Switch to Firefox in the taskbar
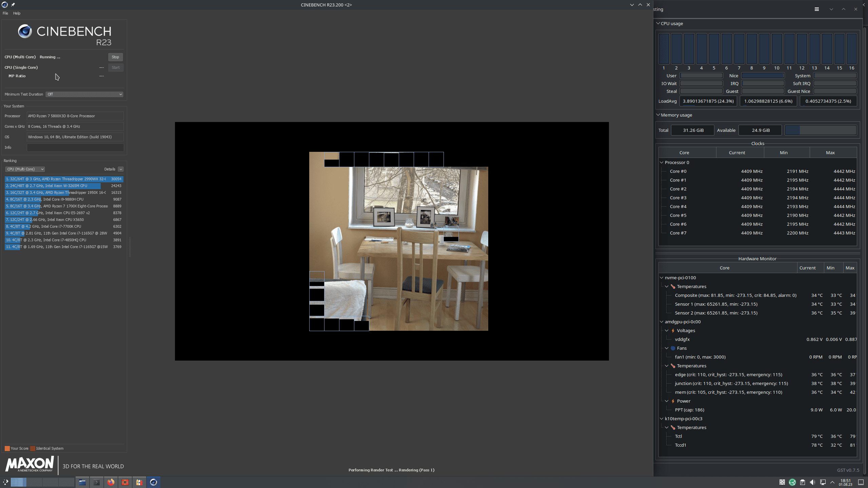This screenshot has width=868, height=488. point(111,482)
